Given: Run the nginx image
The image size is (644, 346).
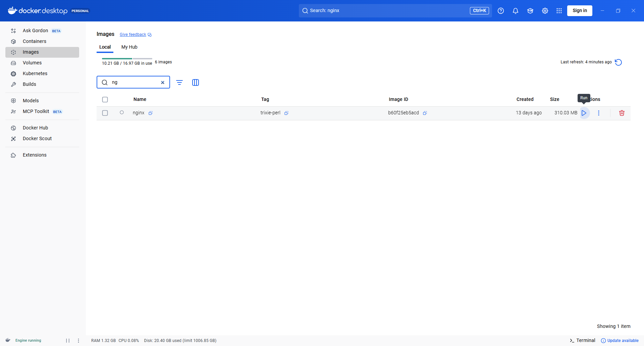Looking at the screenshot, I should click(x=584, y=113).
